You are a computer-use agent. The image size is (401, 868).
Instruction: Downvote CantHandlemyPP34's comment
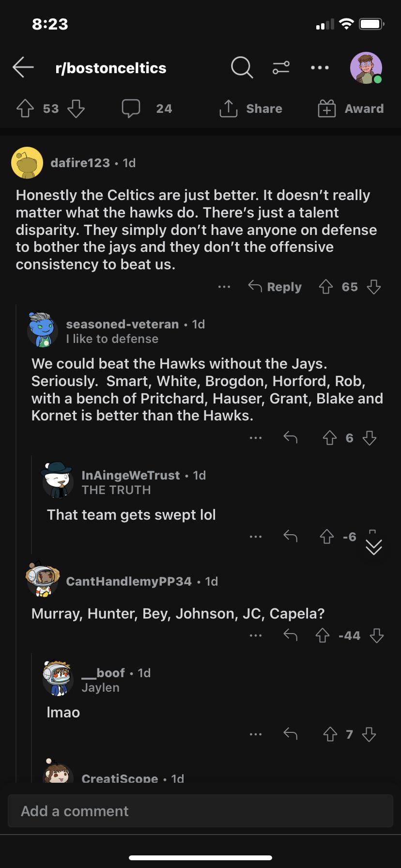pyautogui.click(x=376, y=635)
